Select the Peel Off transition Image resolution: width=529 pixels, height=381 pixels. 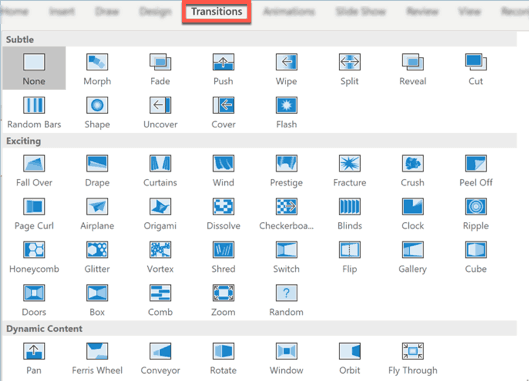476,170
